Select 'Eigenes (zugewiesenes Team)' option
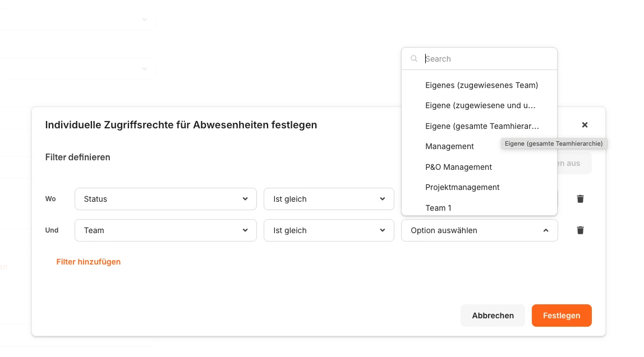 pyautogui.click(x=481, y=85)
